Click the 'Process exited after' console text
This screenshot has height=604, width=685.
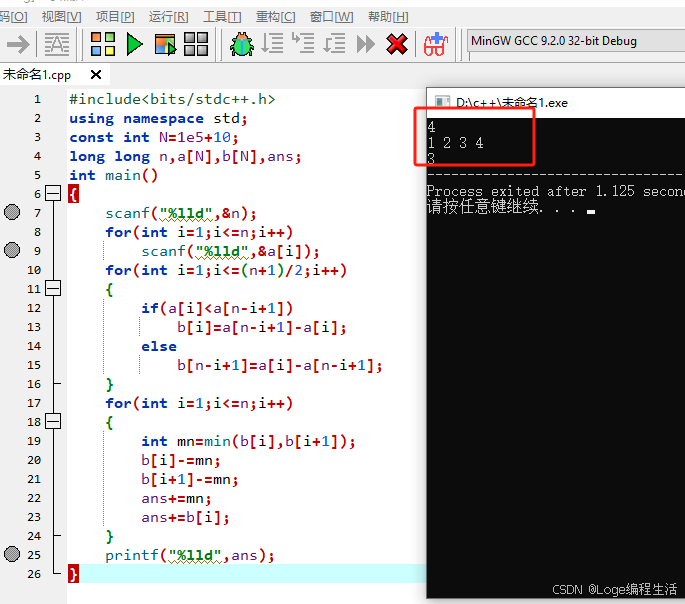click(x=507, y=191)
